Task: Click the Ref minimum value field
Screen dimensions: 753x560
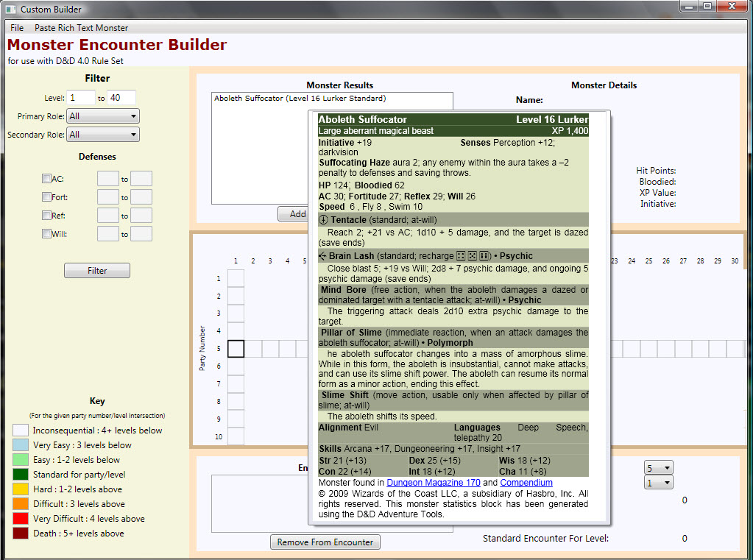Action: point(108,215)
